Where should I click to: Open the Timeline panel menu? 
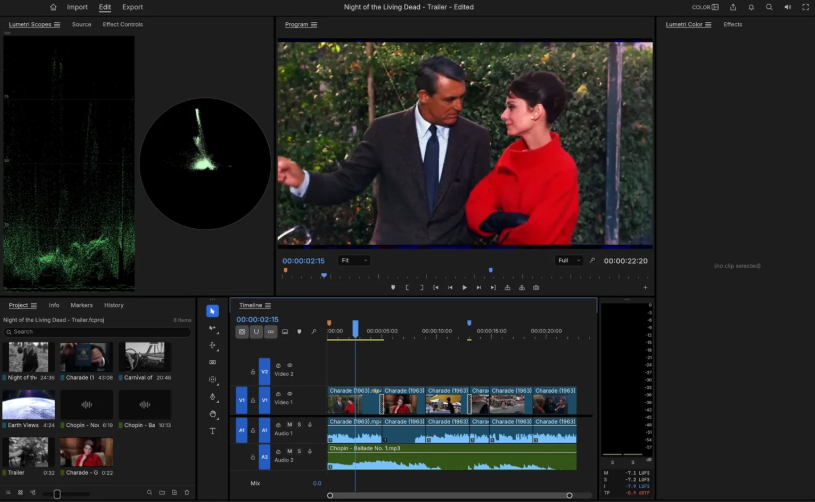pos(268,305)
